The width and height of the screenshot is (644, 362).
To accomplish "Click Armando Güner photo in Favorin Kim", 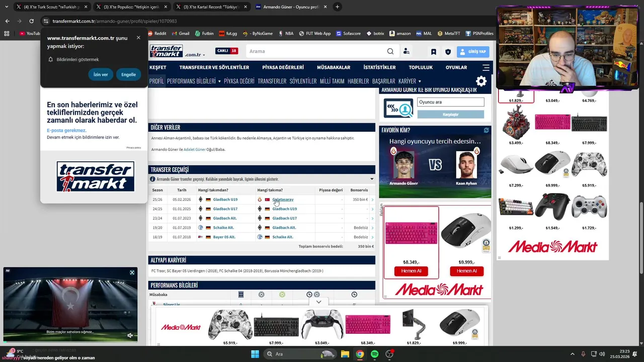I will click(x=404, y=164).
